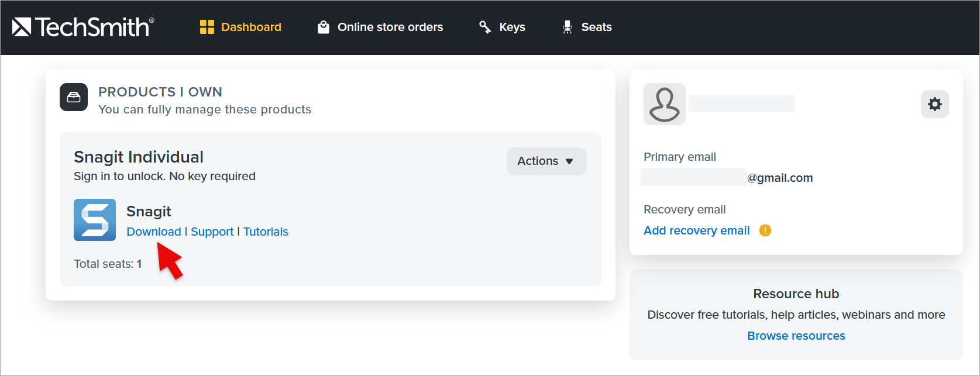Click the TechSmith logo
Image resolution: width=980 pixels, height=376 pixels.
click(x=83, y=27)
